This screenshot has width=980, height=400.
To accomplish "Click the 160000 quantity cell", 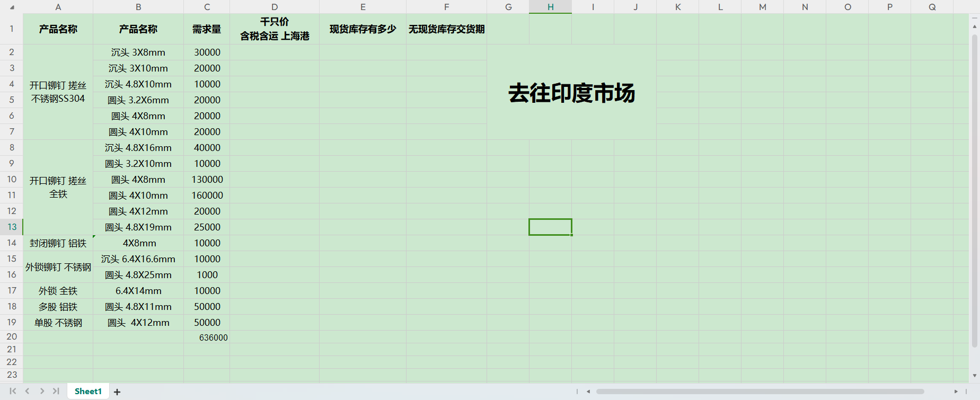I will pyautogui.click(x=207, y=195).
